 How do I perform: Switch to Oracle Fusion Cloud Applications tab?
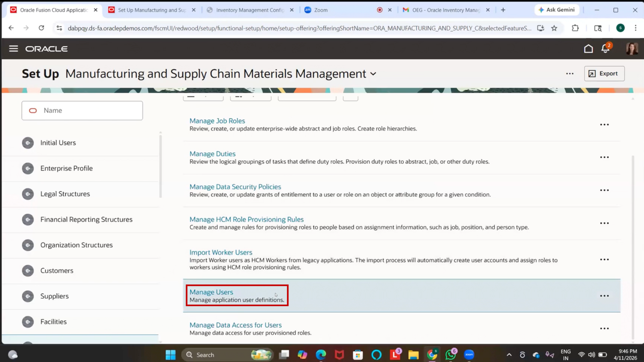(54, 10)
